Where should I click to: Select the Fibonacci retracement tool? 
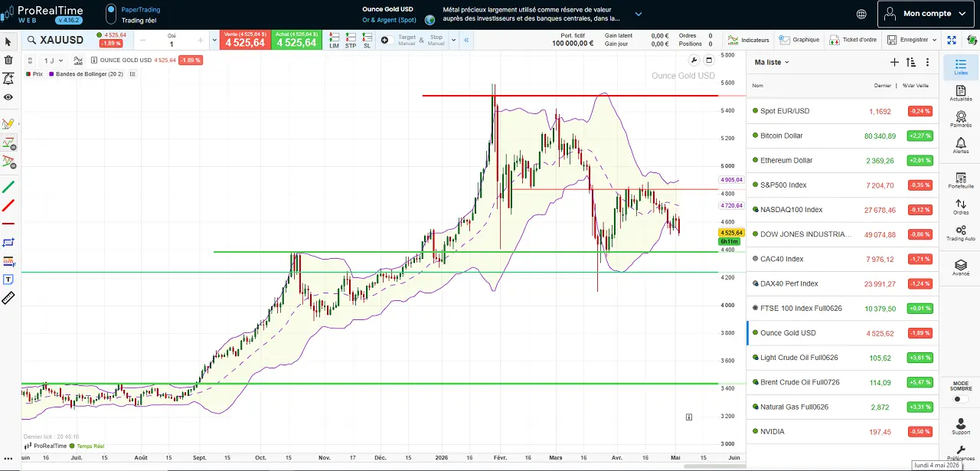pyautogui.click(x=8, y=261)
